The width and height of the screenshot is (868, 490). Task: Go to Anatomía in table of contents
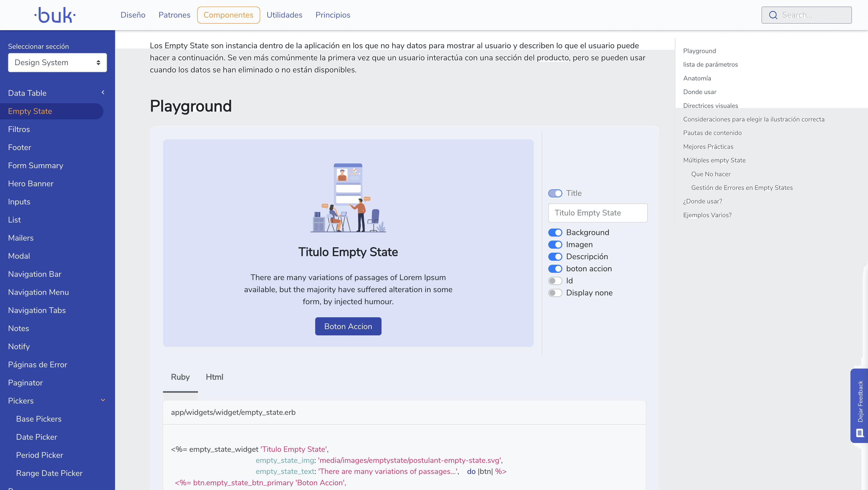point(697,78)
